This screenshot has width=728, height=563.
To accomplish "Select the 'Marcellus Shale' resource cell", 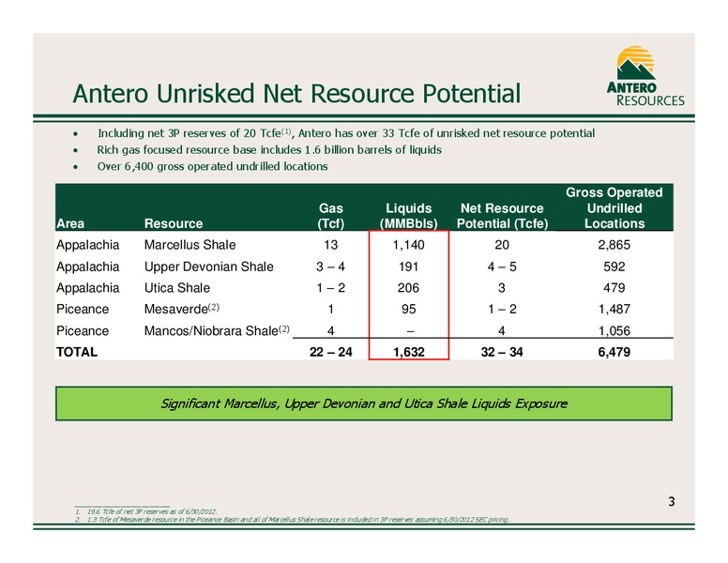I will pyautogui.click(x=190, y=245).
